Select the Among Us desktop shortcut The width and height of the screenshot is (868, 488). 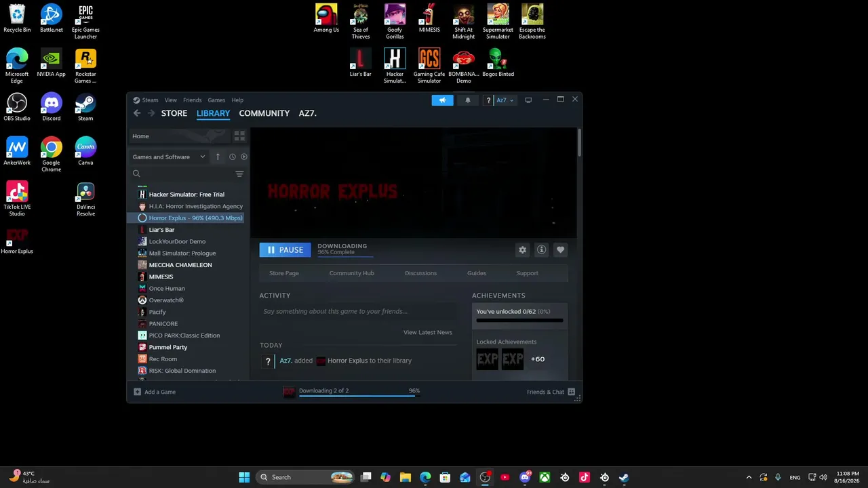click(326, 18)
